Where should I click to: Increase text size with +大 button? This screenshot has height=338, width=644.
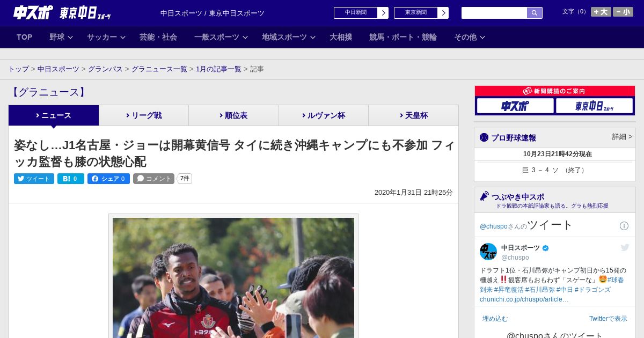pos(601,12)
